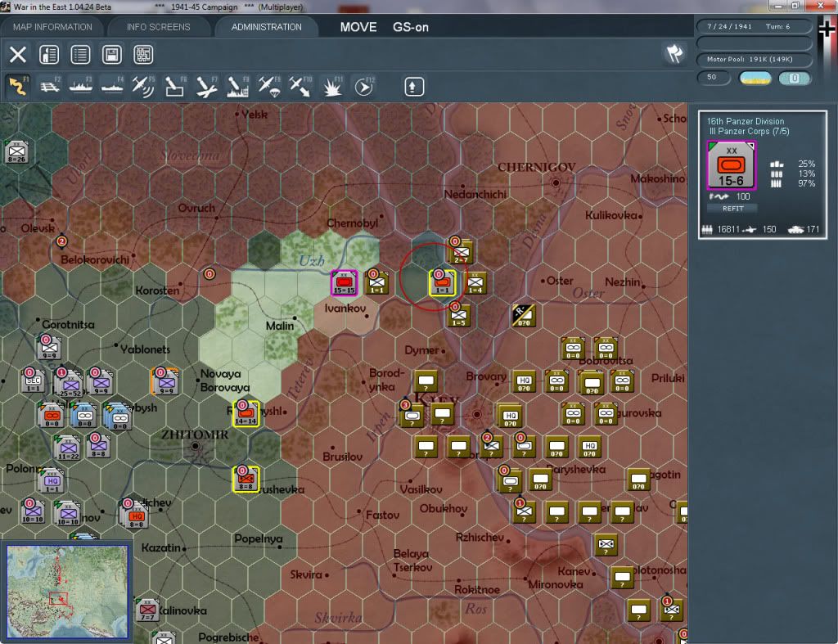Click the grid-pattern screen icon
Screen dimensions: 838x644
[x=144, y=55]
